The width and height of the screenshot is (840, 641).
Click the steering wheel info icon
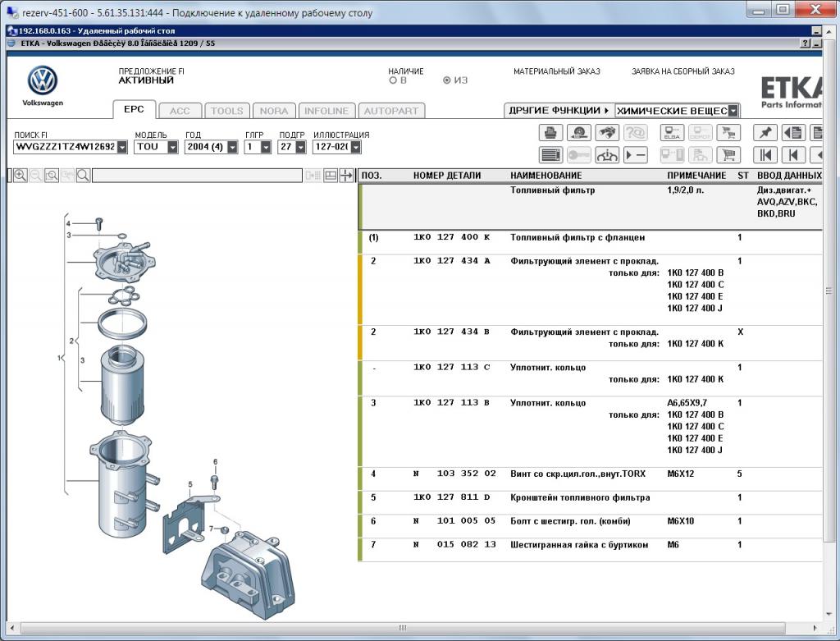pos(607,155)
